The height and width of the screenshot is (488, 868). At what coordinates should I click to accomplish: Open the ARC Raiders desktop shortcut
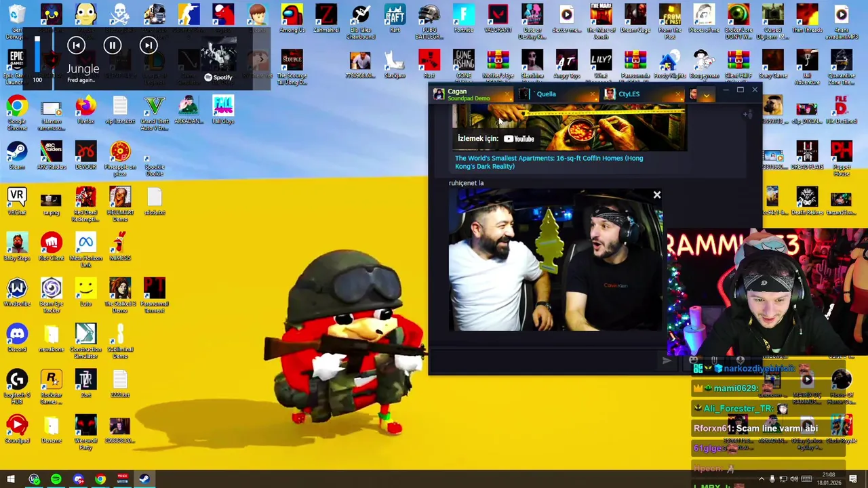point(52,155)
